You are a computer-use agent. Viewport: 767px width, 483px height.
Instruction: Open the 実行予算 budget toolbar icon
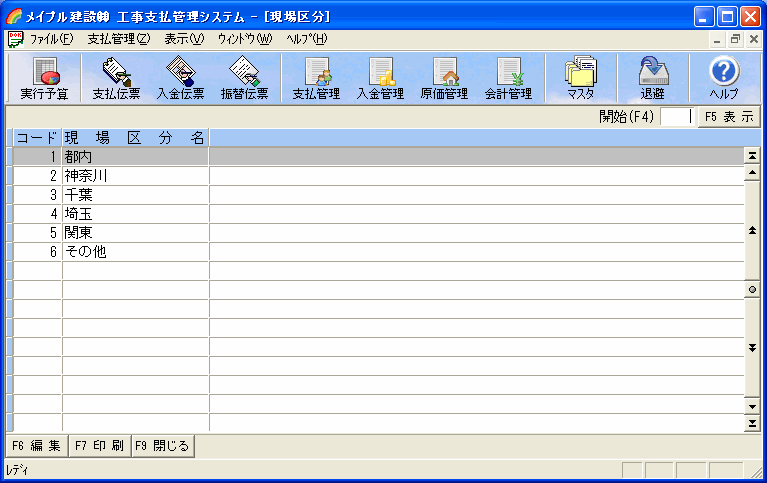tap(44, 78)
